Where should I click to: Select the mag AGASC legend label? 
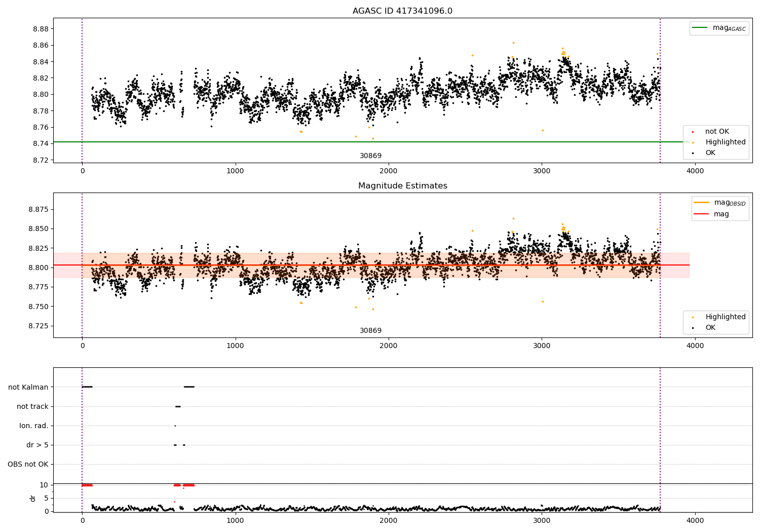click(729, 28)
